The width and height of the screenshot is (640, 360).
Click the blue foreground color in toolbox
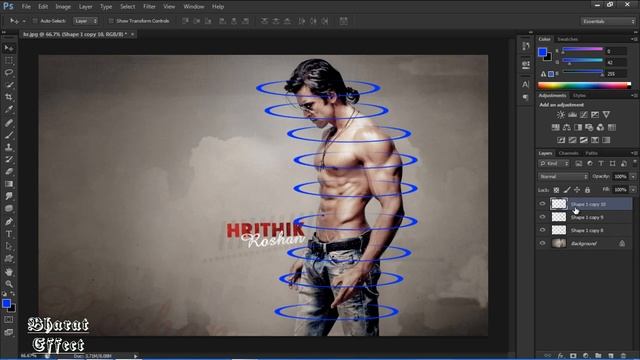[x=6, y=303]
